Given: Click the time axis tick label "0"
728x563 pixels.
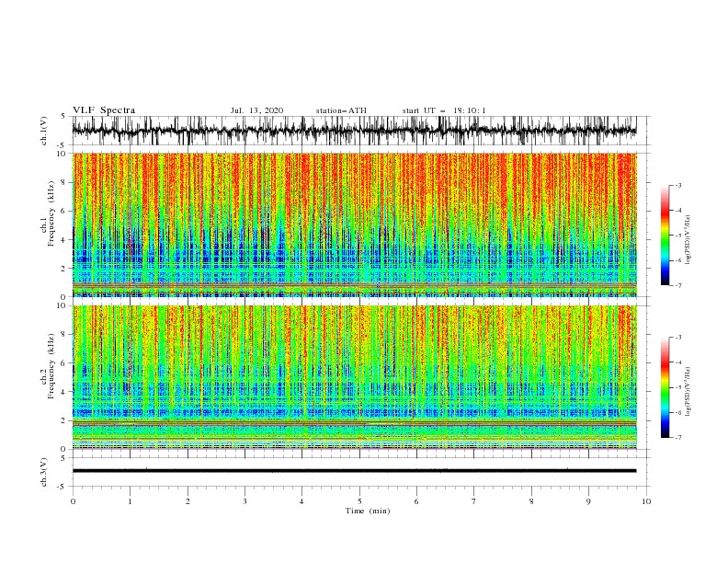Looking at the screenshot, I should click(x=73, y=501).
